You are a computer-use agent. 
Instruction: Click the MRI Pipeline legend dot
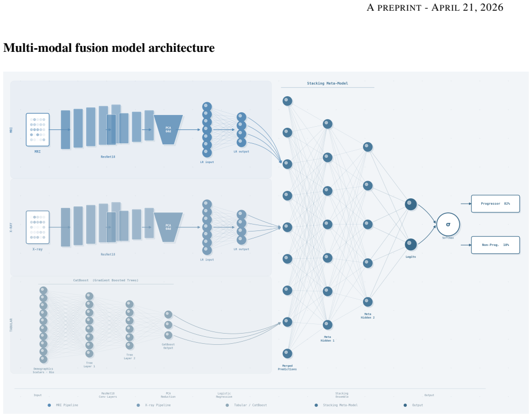(49, 405)
